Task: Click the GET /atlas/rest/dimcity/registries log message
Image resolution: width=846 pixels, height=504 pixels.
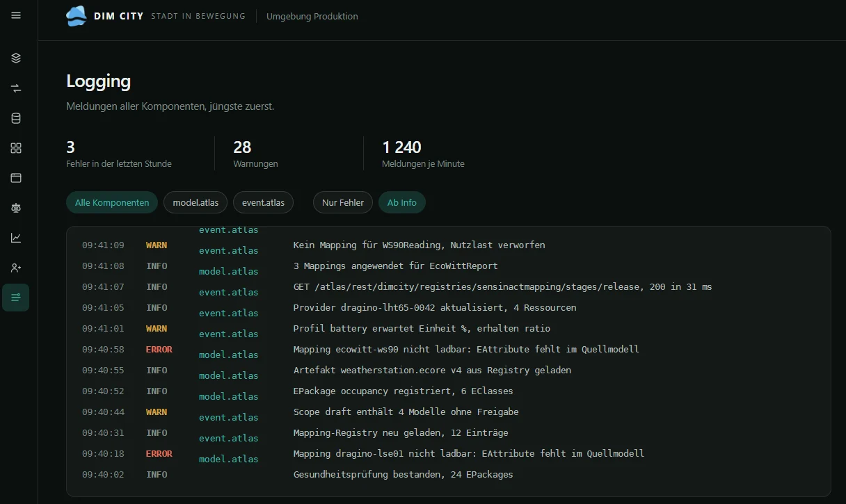Action: 502,286
